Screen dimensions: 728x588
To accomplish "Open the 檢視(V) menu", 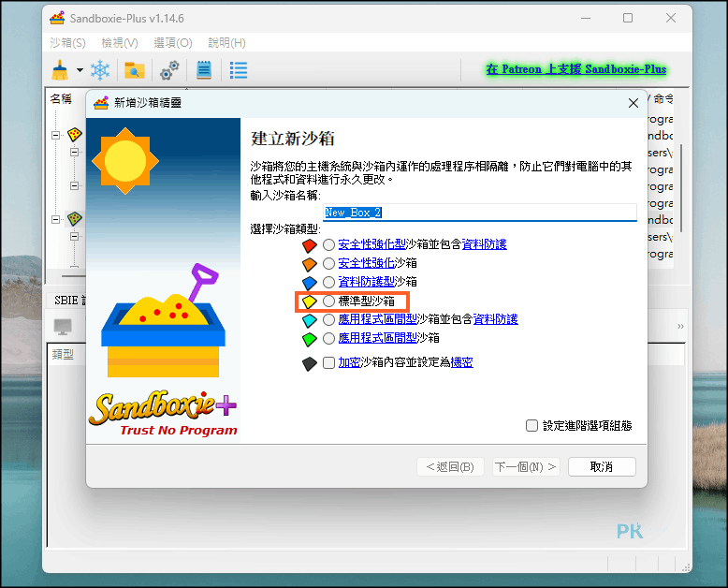I will [x=120, y=43].
